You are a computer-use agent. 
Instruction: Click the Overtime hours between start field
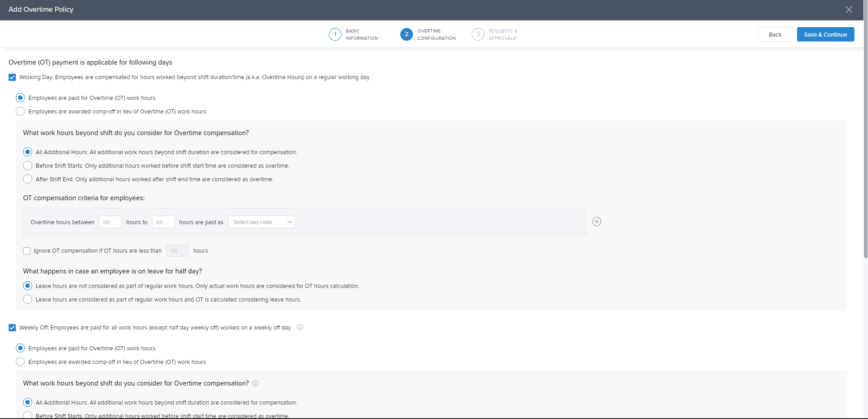110,222
